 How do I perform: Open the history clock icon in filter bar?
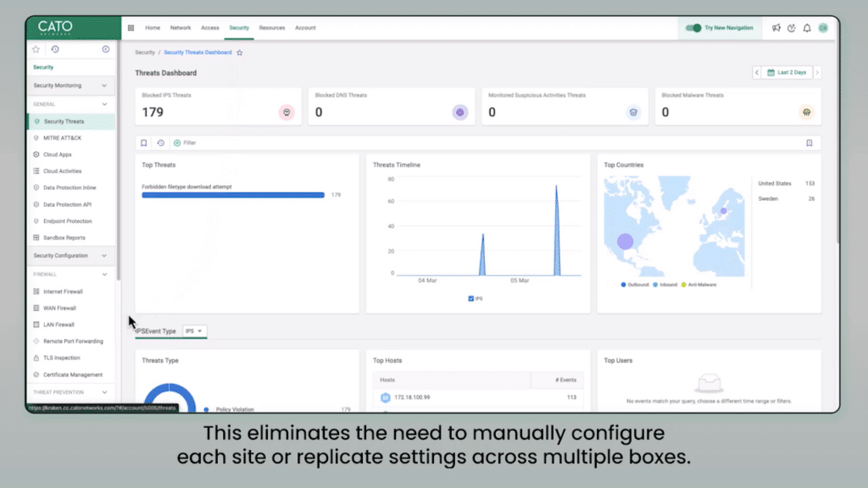coord(160,143)
